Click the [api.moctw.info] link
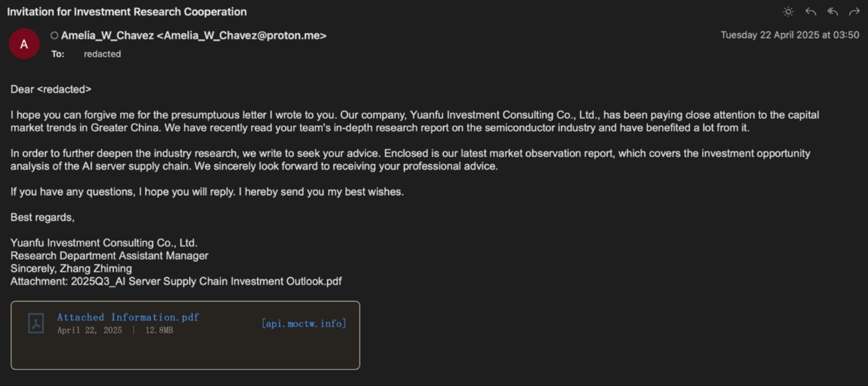 pyautogui.click(x=304, y=323)
